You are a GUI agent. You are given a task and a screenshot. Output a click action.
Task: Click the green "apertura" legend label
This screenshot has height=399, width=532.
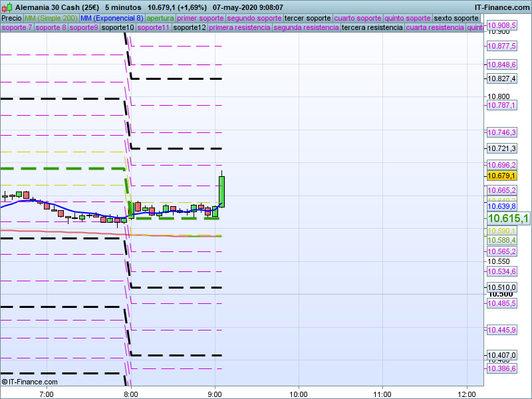pyautogui.click(x=160, y=18)
